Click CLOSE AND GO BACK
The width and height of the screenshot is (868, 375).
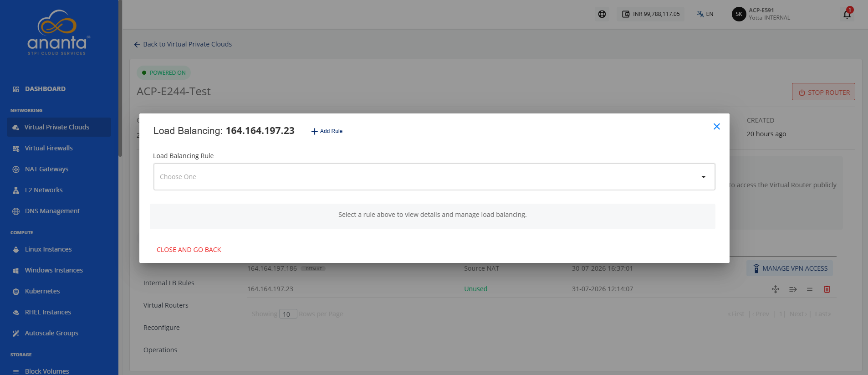tap(189, 250)
